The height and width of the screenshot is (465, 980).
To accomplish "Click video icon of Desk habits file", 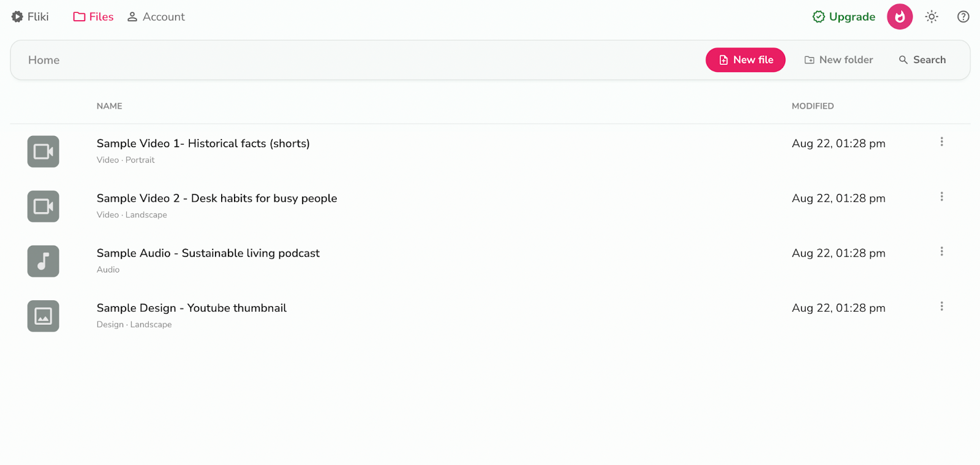I will pos(43,206).
